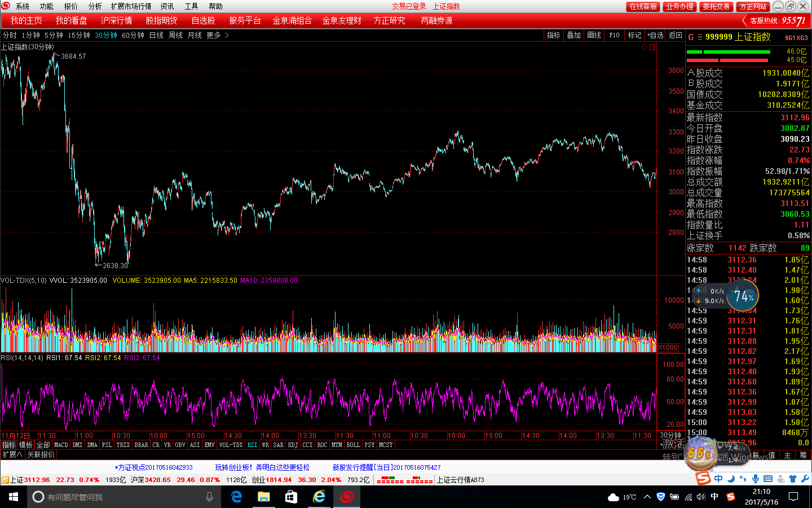This screenshot has width=812, height=508.
Task: Open Windows Start menu
Action: point(14,497)
